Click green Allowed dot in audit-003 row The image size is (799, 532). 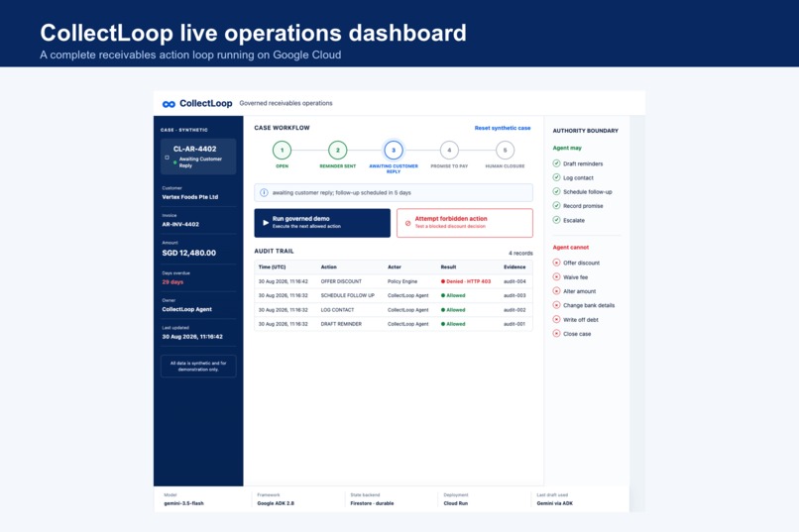point(443,295)
